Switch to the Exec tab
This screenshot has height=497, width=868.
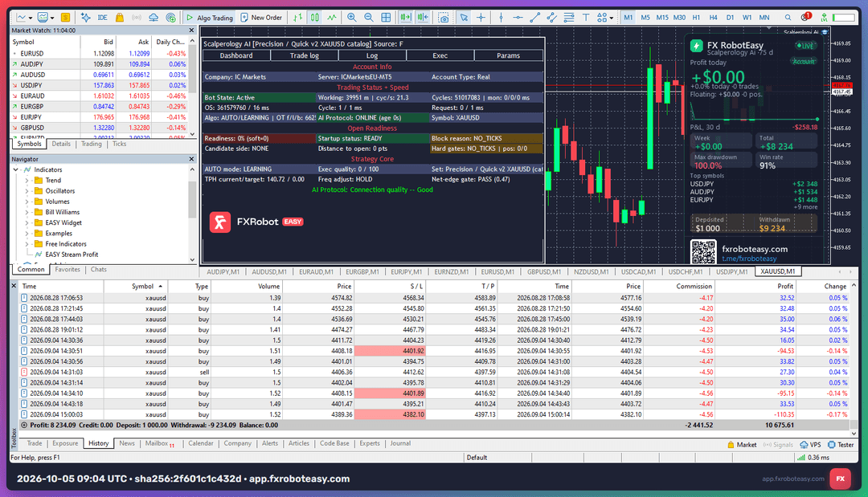click(x=440, y=55)
